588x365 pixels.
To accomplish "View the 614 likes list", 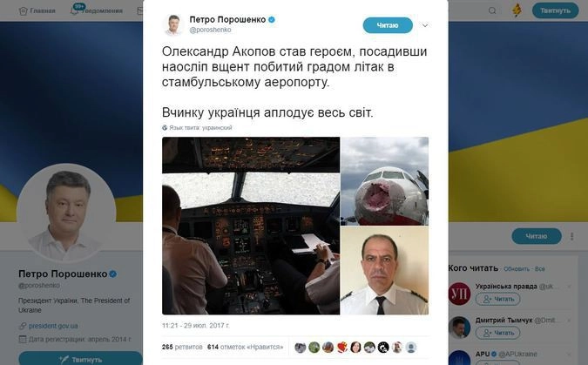I will coord(246,347).
